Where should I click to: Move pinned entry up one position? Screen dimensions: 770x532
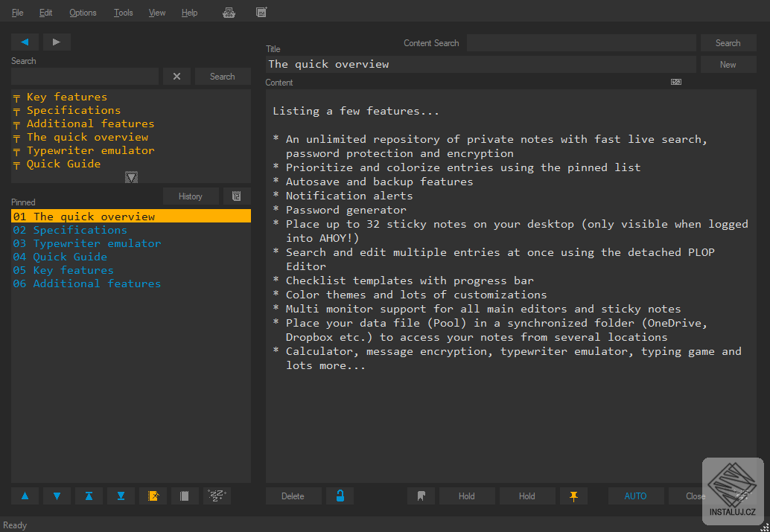point(25,496)
